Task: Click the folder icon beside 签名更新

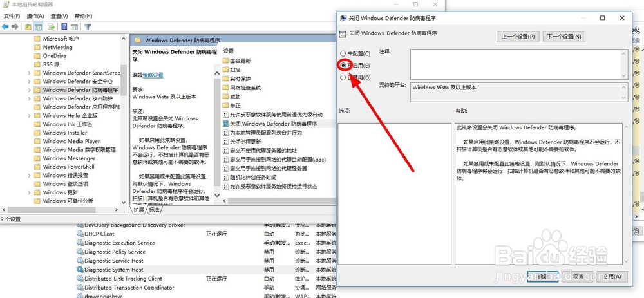Action: (225, 61)
